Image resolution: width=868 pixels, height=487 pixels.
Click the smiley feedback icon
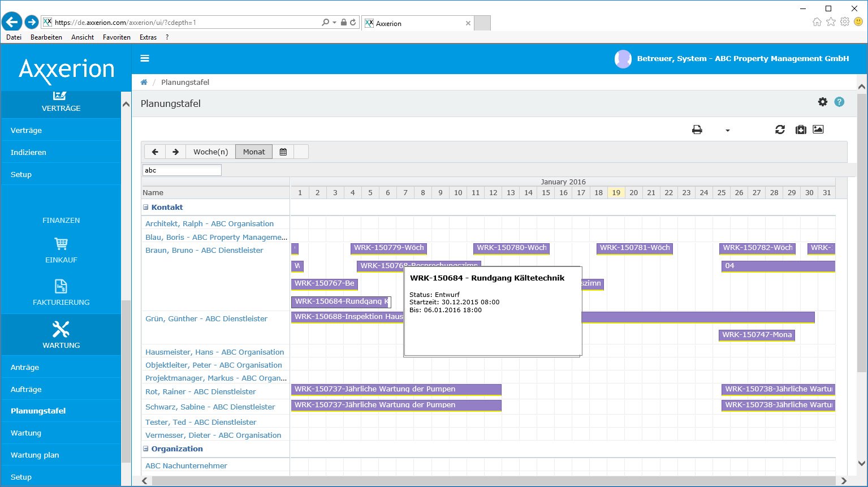pos(858,22)
